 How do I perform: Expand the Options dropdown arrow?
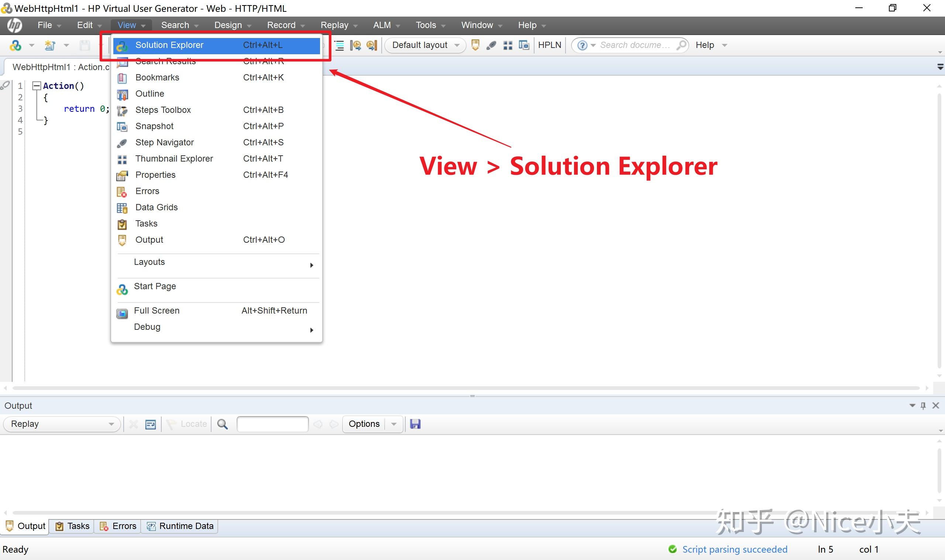point(394,424)
